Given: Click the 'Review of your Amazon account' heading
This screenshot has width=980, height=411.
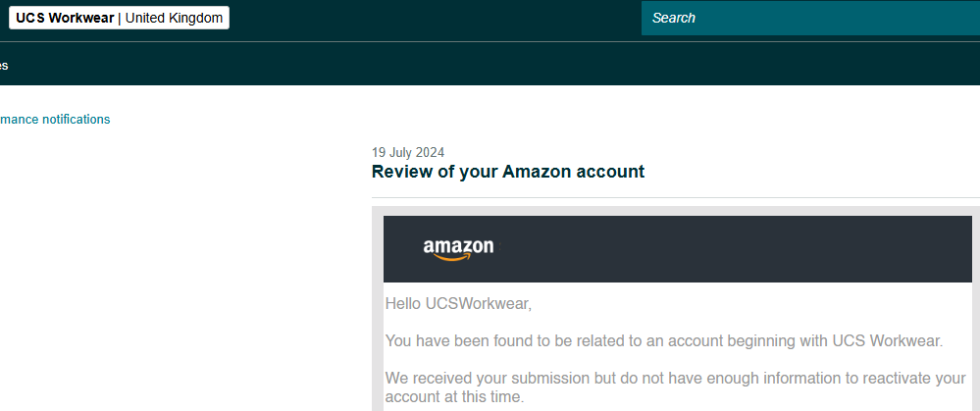Looking at the screenshot, I should [x=507, y=172].
